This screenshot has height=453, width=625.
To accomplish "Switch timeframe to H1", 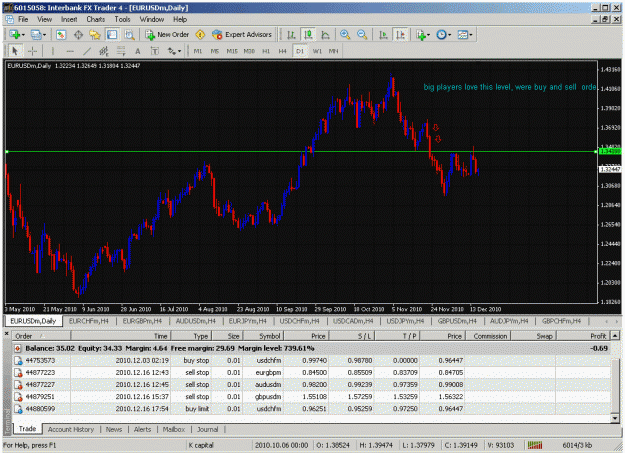I will click(x=266, y=51).
